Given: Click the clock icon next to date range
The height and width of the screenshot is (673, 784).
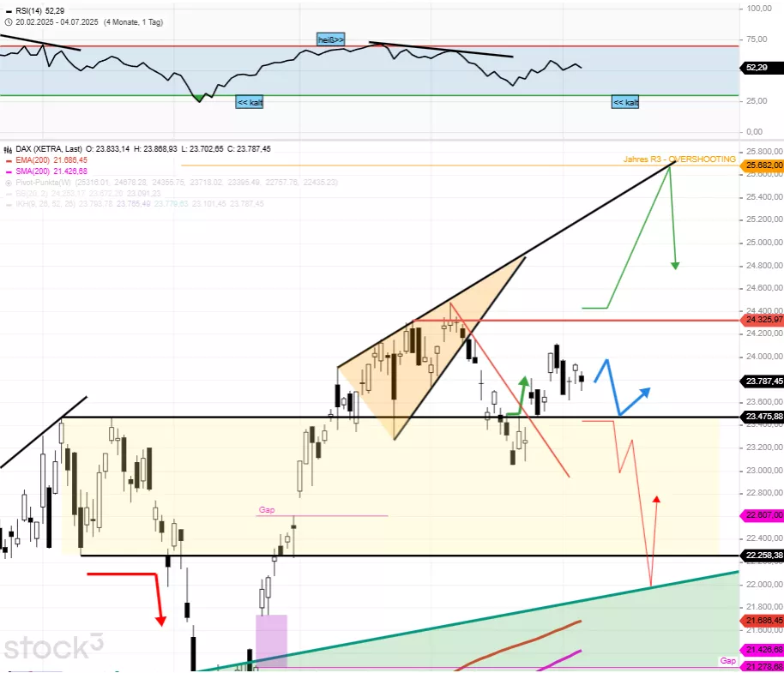Looking at the screenshot, I should click(9, 22).
